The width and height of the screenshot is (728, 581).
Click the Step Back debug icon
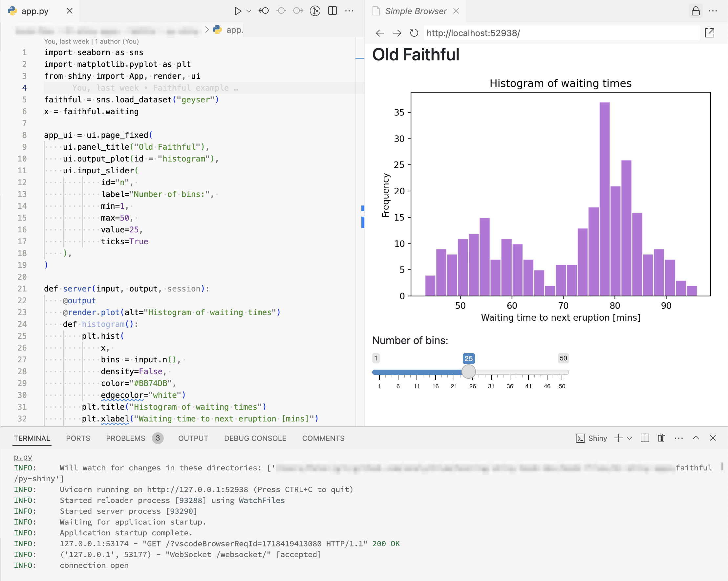pos(265,11)
